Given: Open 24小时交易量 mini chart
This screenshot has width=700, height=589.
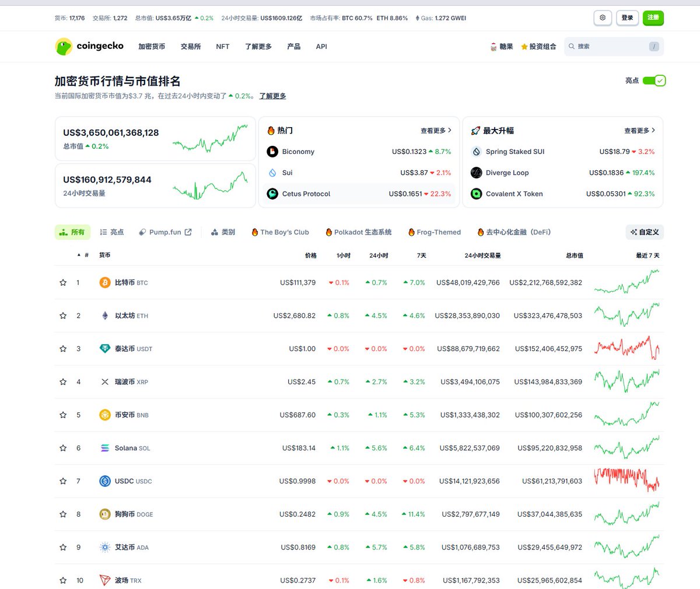Looking at the screenshot, I should click(x=210, y=185).
